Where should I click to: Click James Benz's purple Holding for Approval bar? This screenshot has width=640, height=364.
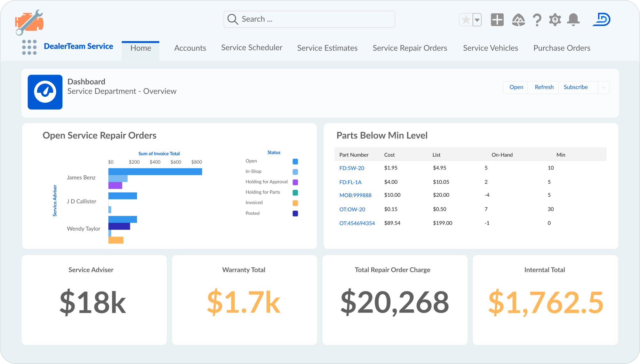click(115, 186)
